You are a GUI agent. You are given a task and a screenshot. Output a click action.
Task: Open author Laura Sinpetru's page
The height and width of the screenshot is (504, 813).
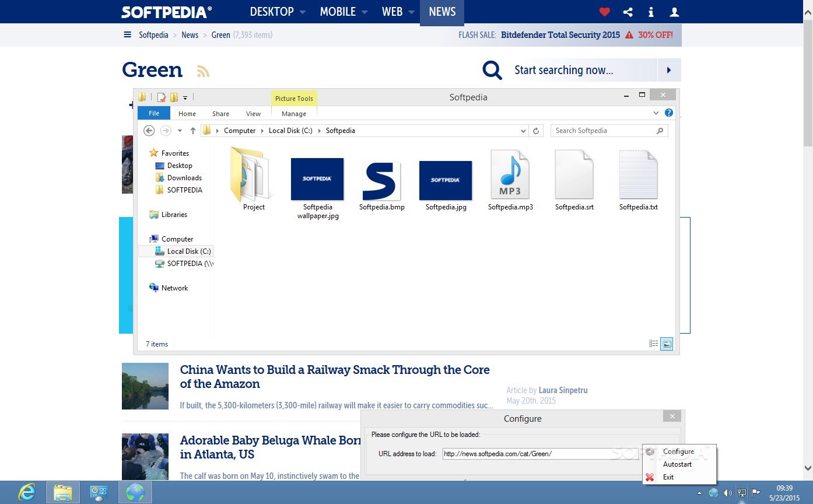[x=563, y=390]
